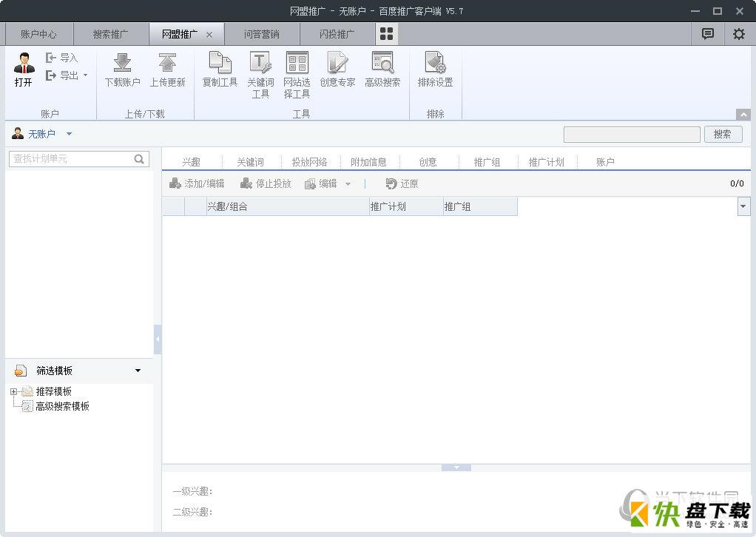This screenshot has height=537, width=756.
Task: Select the 兴趣 tab
Action: coord(192,162)
